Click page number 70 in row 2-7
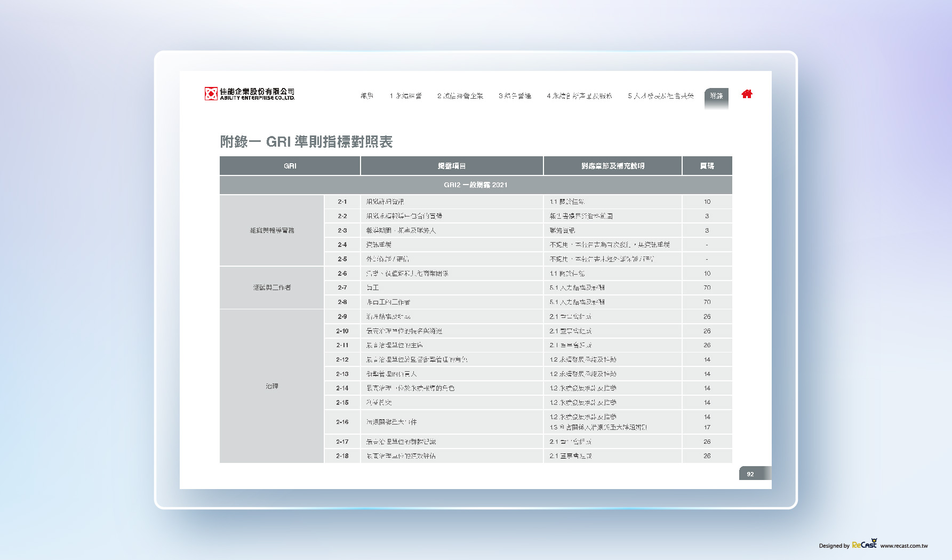This screenshot has width=952, height=560. (707, 287)
